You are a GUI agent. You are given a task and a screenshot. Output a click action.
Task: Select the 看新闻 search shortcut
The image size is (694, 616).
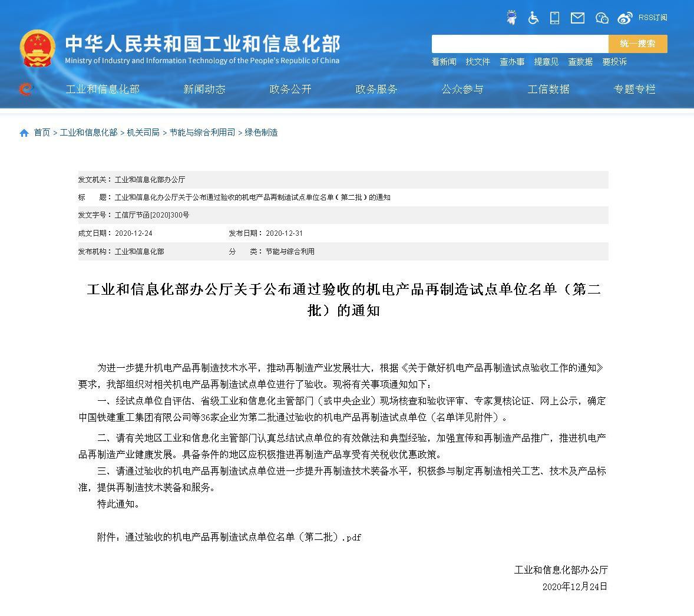[444, 61]
